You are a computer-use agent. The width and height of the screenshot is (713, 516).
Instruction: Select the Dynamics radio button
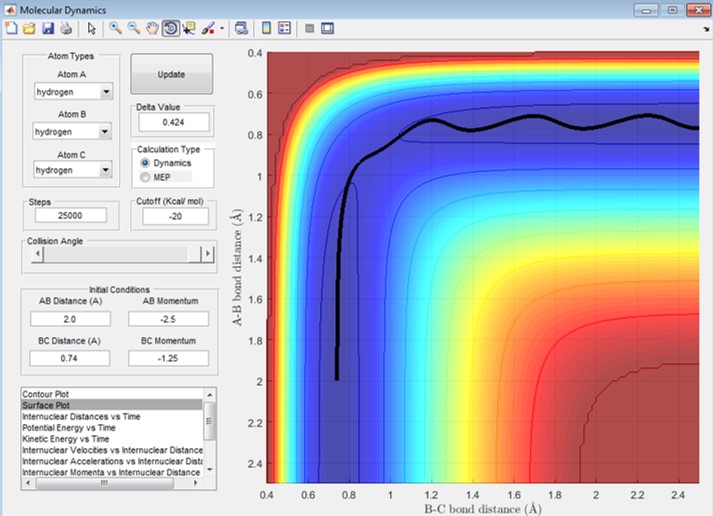click(145, 163)
